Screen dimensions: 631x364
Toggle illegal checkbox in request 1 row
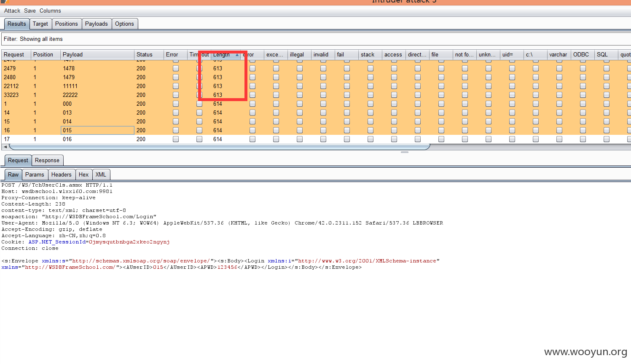coord(300,104)
